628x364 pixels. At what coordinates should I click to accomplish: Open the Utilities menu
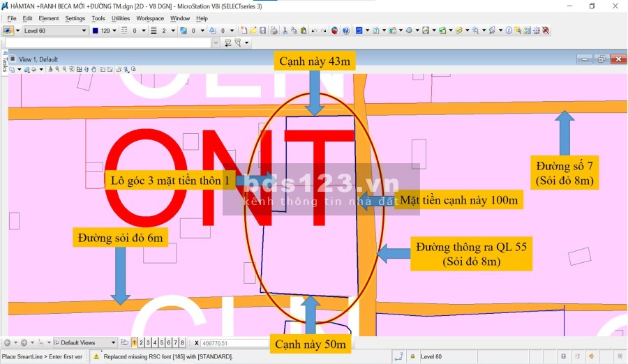point(121,18)
